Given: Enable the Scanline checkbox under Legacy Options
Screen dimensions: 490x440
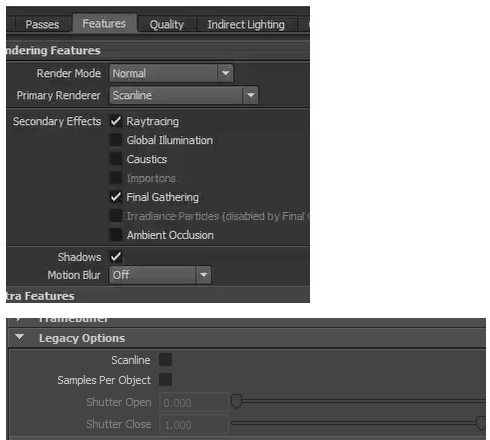Looking at the screenshot, I should (165, 360).
